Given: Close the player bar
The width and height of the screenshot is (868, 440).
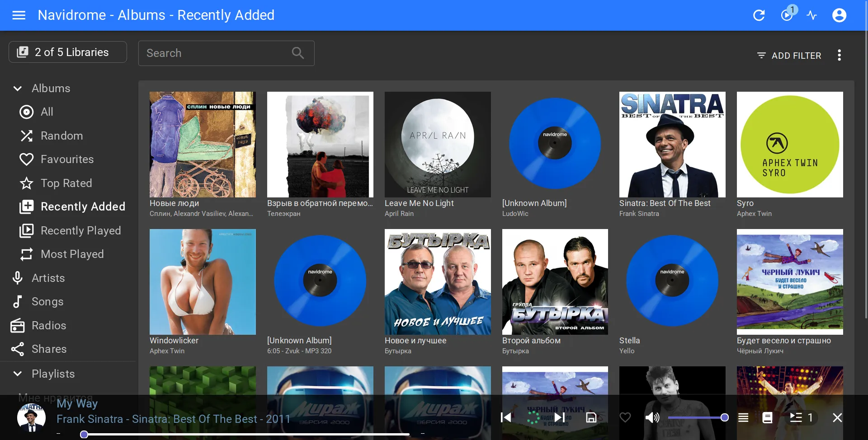Looking at the screenshot, I should [x=837, y=417].
